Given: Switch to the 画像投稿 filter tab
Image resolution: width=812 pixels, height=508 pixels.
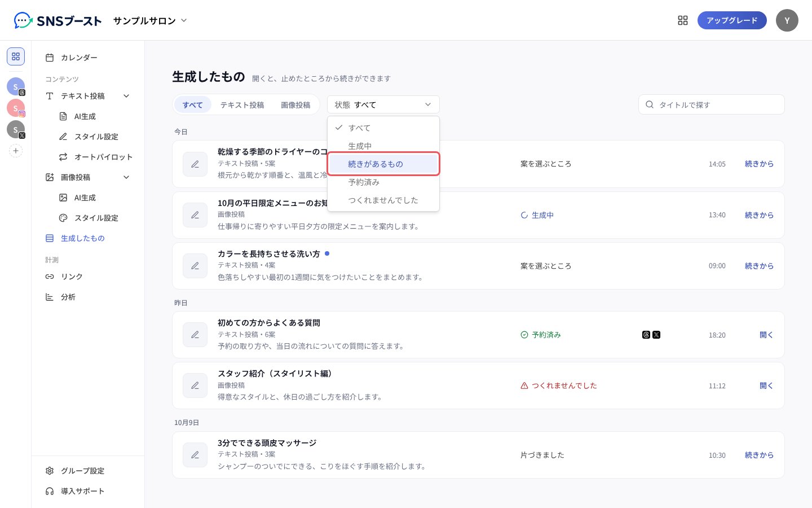Looking at the screenshot, I should 295,105.
